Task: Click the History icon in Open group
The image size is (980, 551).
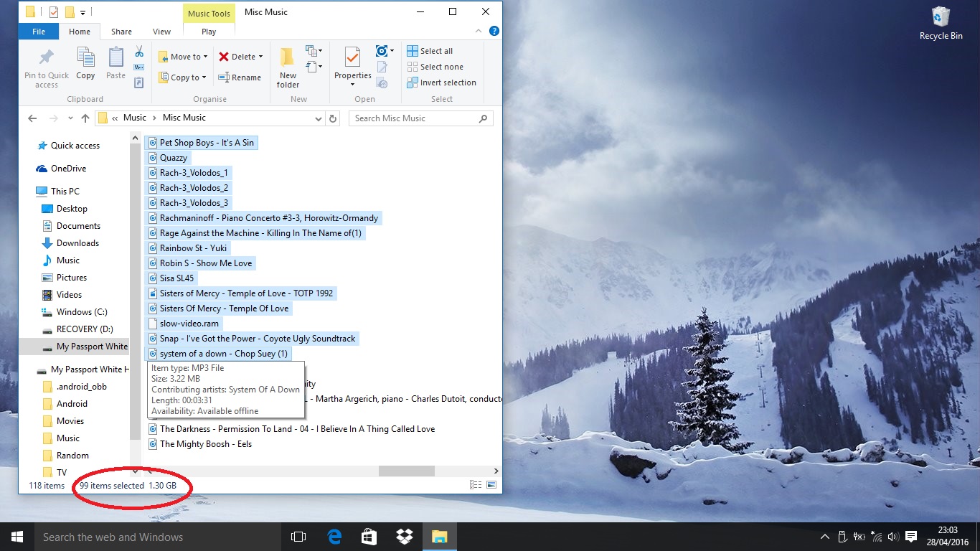Action: [x=382, y=83]
